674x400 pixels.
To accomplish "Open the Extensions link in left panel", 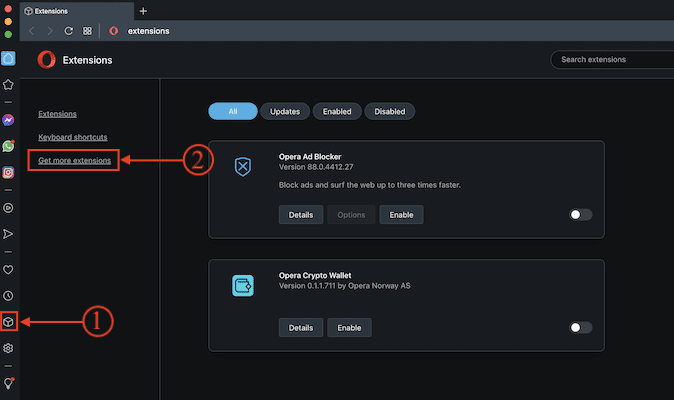I will (57, 114).
